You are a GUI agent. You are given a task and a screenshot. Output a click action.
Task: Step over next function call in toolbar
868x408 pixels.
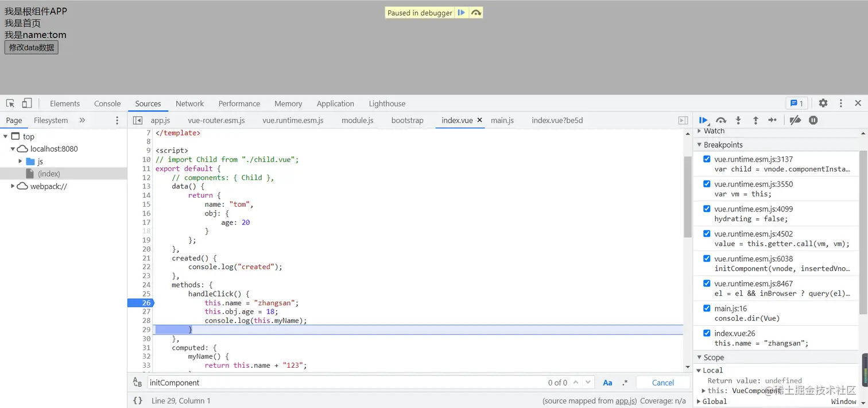(x=721, y=120)
